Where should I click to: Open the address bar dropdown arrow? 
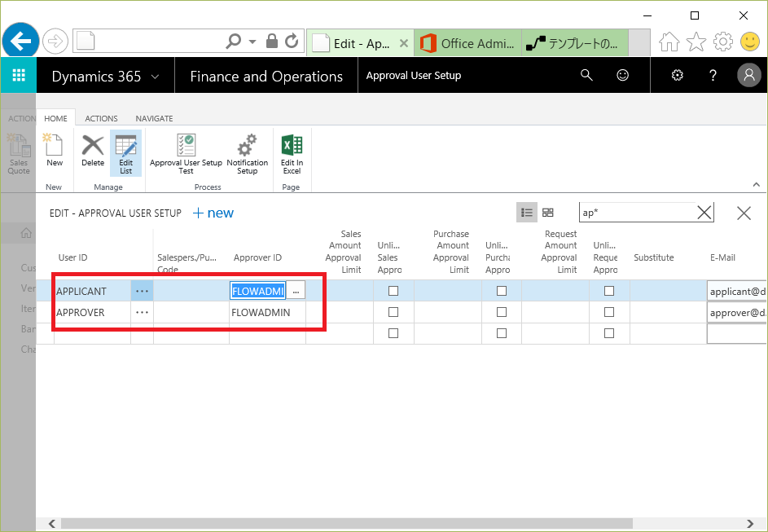[252, 42]
